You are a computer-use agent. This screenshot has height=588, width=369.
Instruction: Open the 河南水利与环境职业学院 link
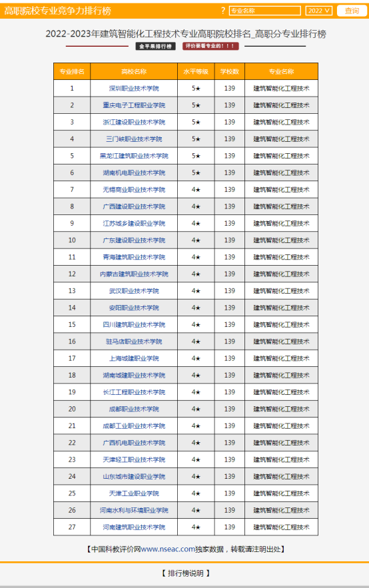134,510
